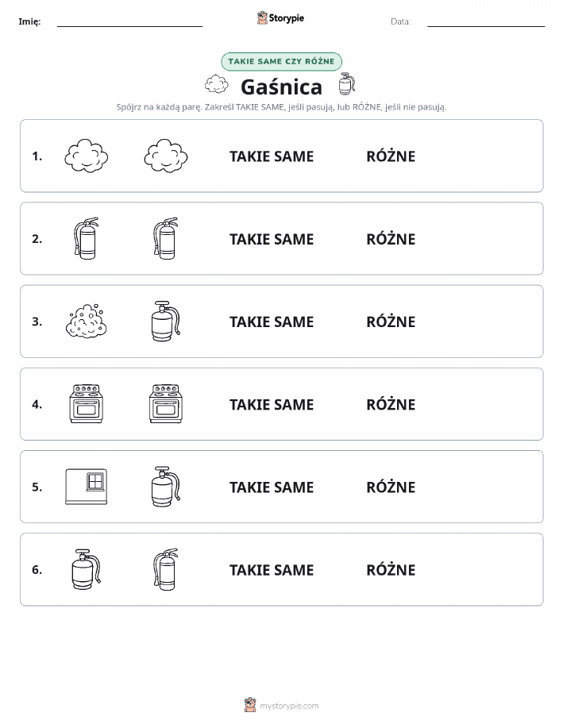Mark RÓŻNE in row 5
563x728 pixels.
pos(391,487)
